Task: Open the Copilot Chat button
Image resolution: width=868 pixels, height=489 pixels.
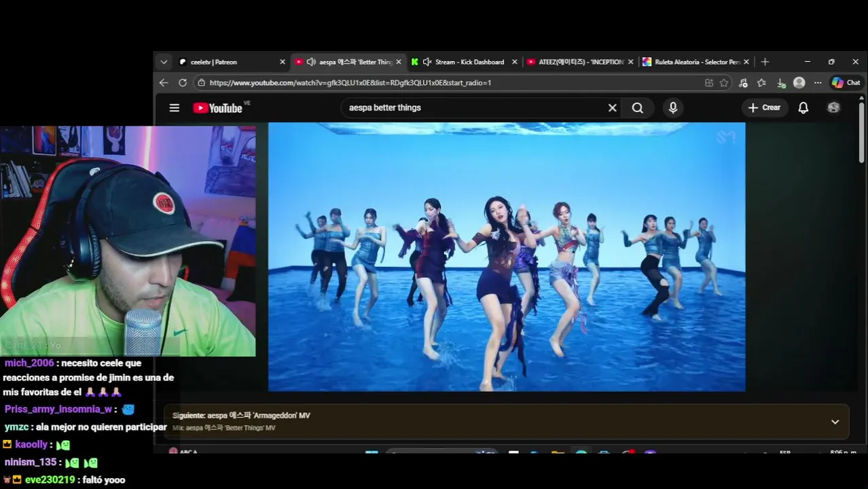Action: coord(846,83)
